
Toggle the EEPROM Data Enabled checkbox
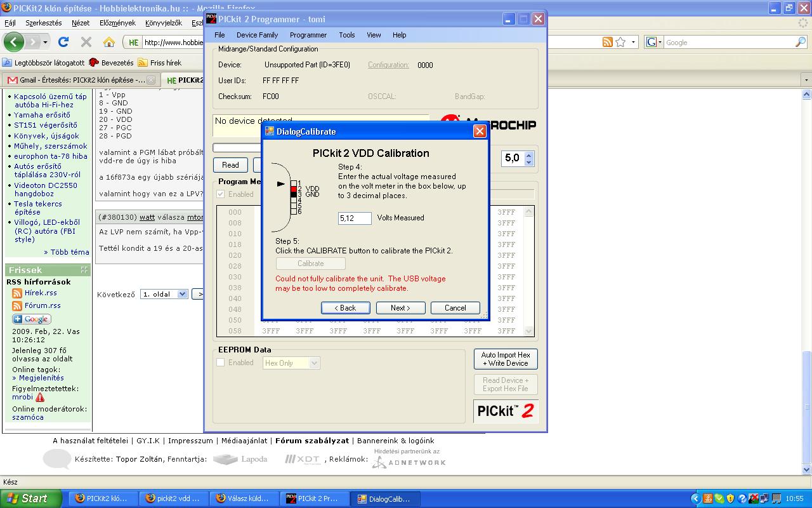coord(221,363)
